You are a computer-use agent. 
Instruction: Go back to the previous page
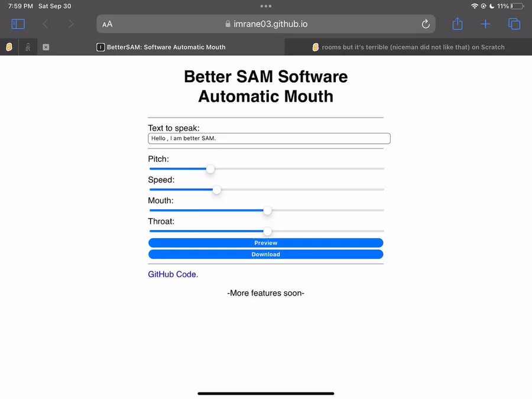coord(46,24)
